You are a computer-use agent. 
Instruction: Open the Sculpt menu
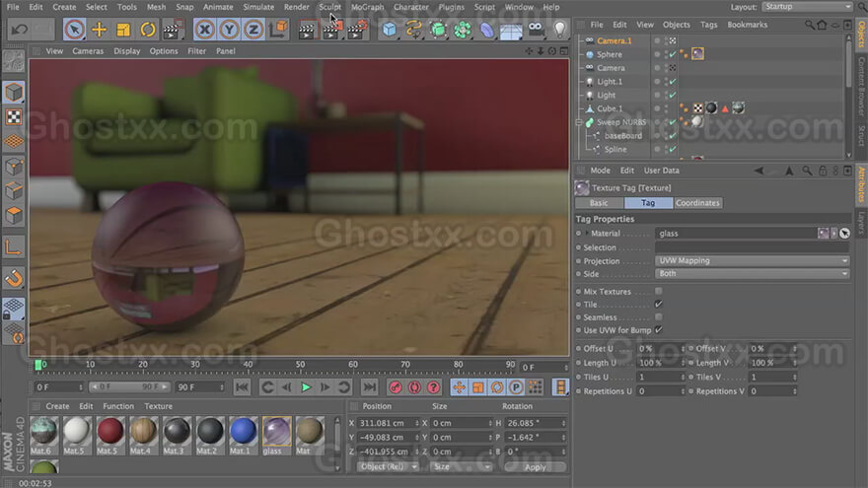(329, 7)
